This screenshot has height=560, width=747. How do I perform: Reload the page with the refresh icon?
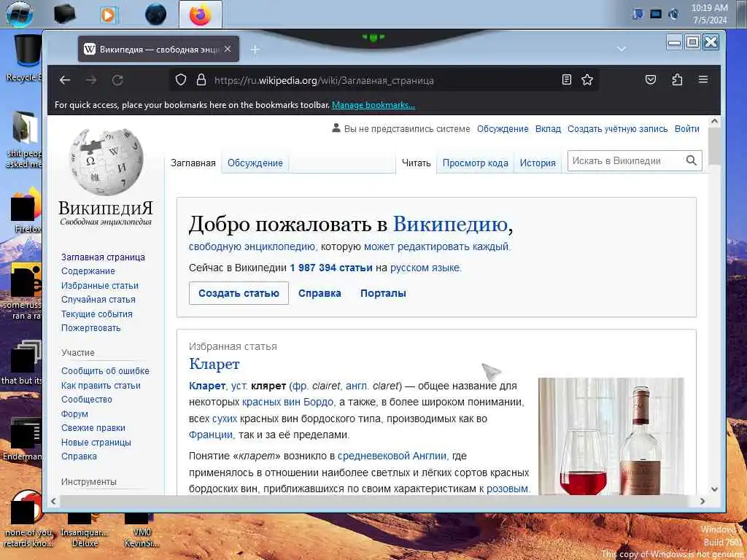pyautogui.click(x=117, y=80)
